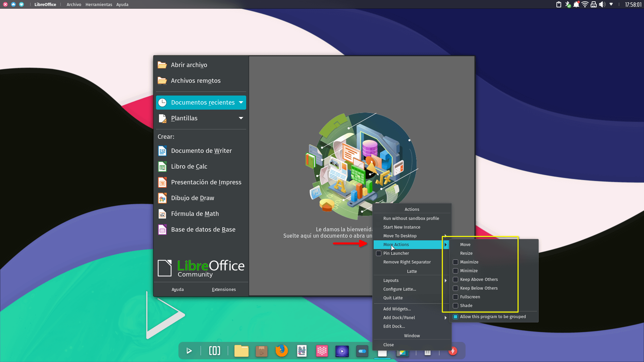
Task: Open the Herramientas menu
Action: click(x=99, y=4)
